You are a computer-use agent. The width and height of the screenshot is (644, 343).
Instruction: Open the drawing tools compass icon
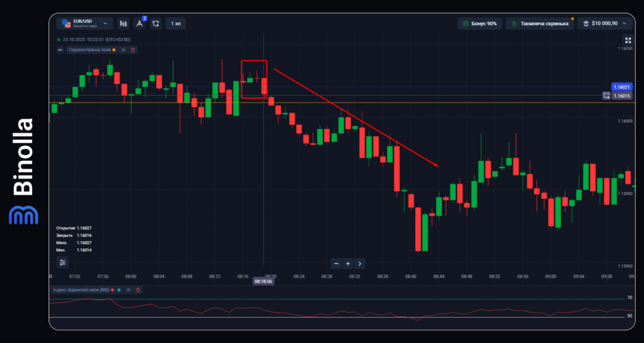(140, 23)
